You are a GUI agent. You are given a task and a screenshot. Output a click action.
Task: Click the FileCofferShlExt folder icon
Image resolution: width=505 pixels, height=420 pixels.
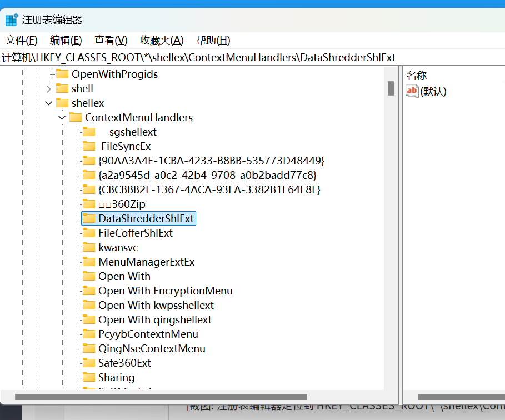(89, 233)
